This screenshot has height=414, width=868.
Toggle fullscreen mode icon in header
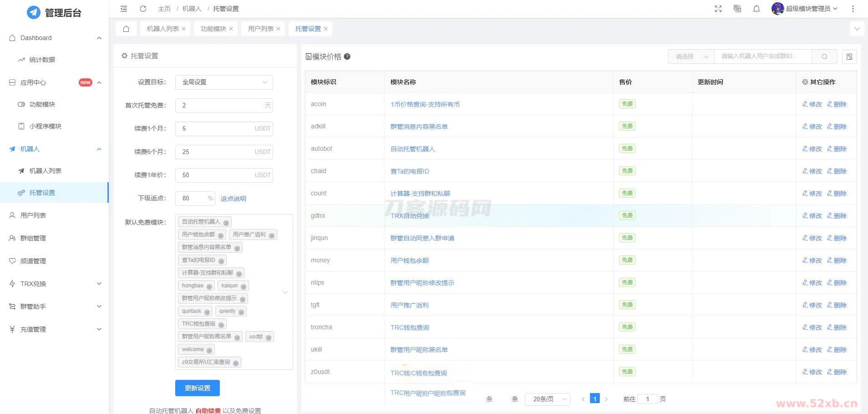click(x=718, y=8)
